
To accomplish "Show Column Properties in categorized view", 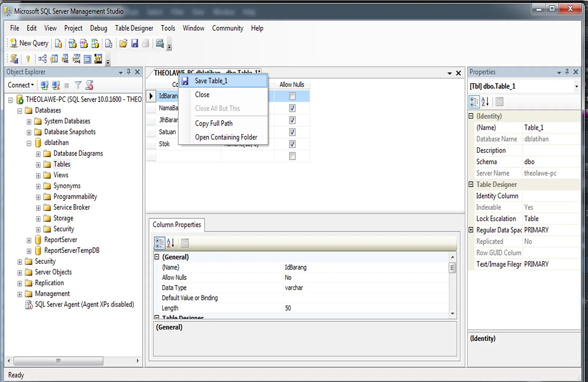I will coord(160,243).
